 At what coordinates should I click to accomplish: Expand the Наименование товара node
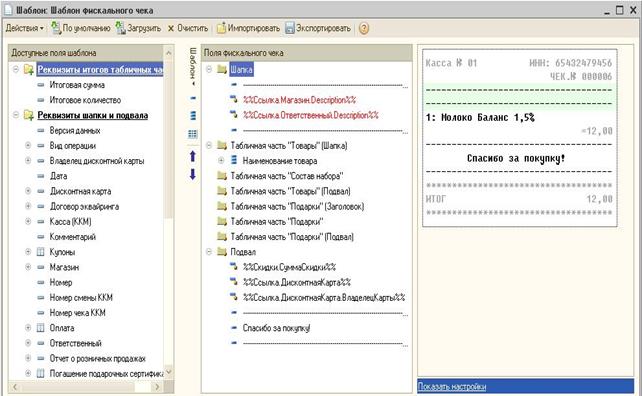[x=221, y=161]
